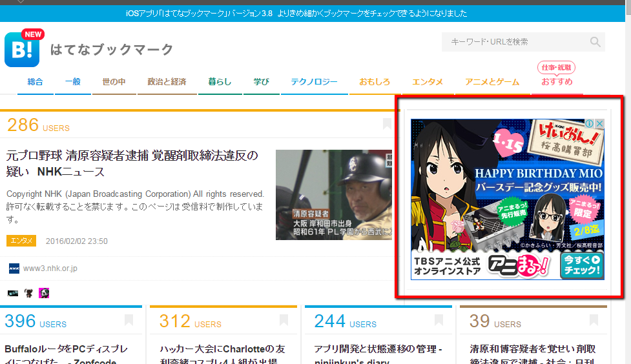Open the 244 USERS count
This screenshot has width=631, height=364.
click(x=346, y=321)
